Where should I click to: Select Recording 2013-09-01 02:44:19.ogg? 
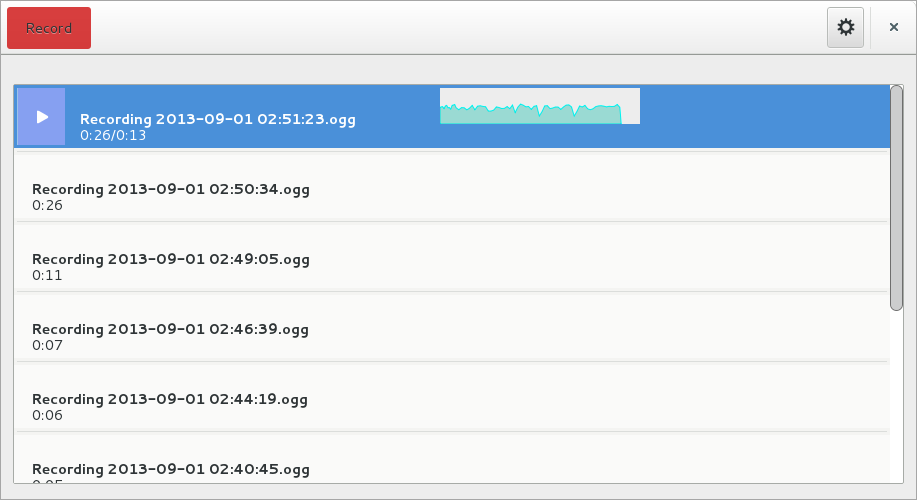coord(451,399)
